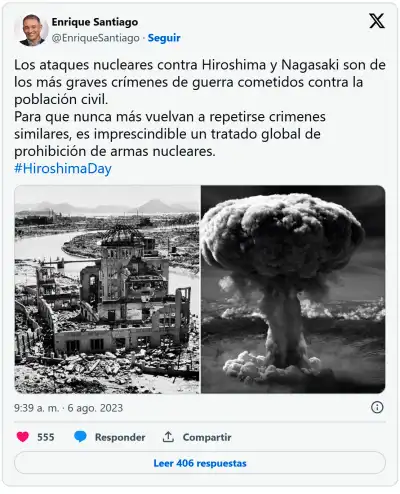Click Enrique Santiago's profile avatar
400x494 pixels.
click(32, 30)
